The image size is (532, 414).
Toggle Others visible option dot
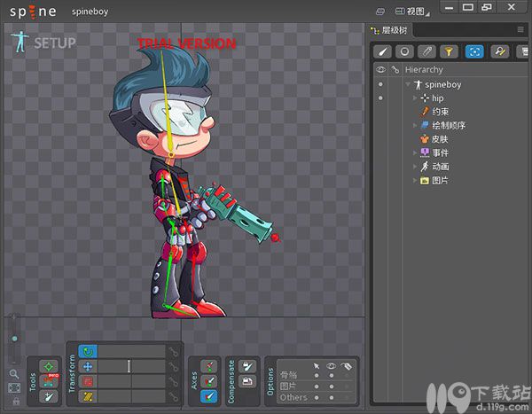point(331,397)
